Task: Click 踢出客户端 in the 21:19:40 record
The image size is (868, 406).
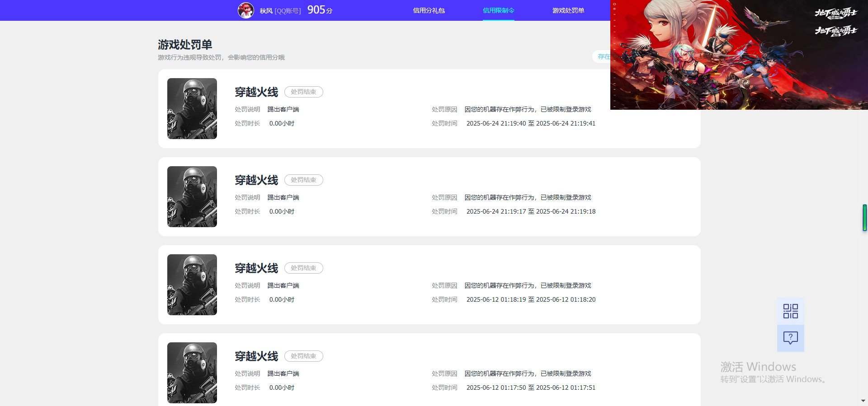Action: pos(283,109)
